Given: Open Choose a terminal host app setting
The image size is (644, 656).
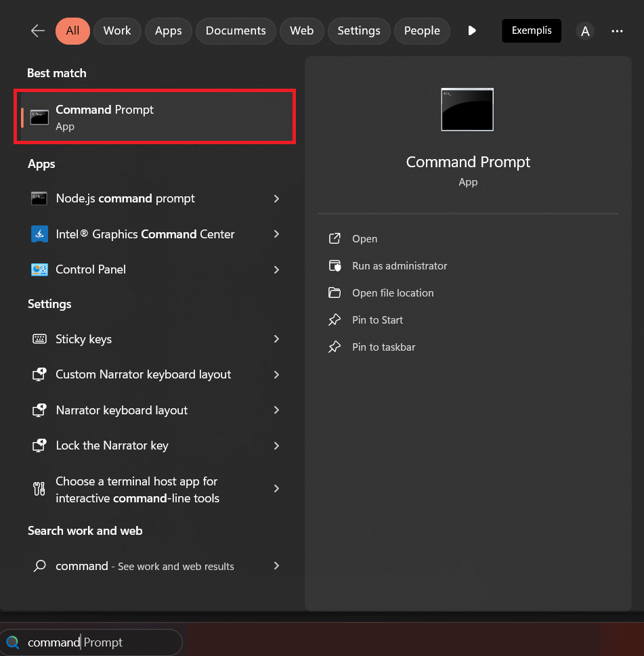Looking at the screenshot, I should click(155, 489).
